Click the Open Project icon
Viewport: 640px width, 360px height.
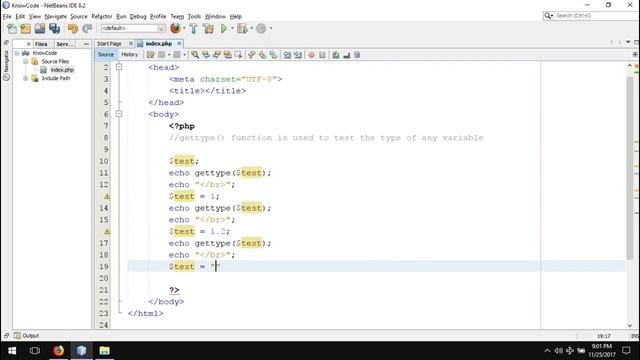coord(40,29)
